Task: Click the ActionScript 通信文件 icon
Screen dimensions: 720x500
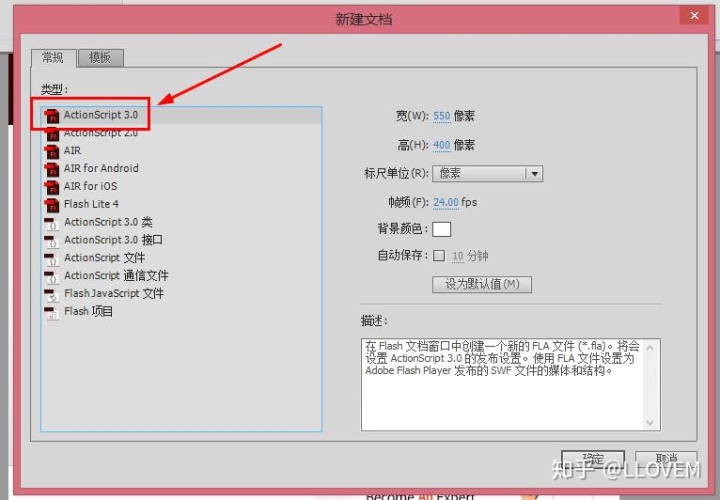Action: 51,276
